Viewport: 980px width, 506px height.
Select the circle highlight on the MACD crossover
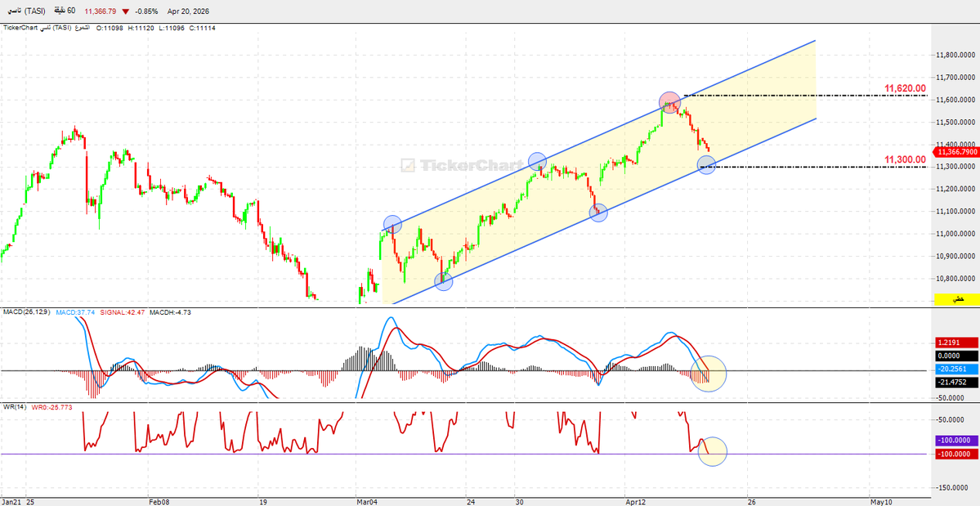pos(708,373)
